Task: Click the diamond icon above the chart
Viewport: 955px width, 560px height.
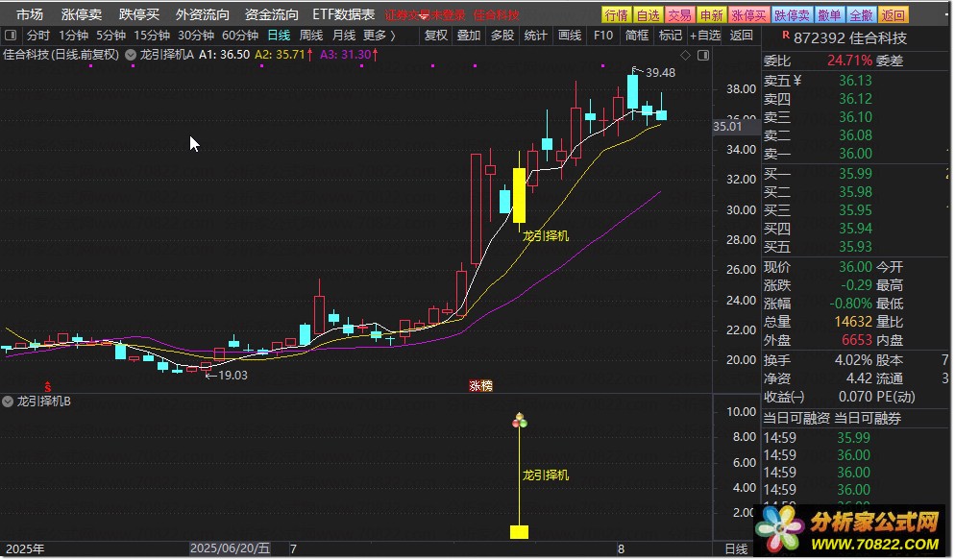Action: tap(686, 56)
